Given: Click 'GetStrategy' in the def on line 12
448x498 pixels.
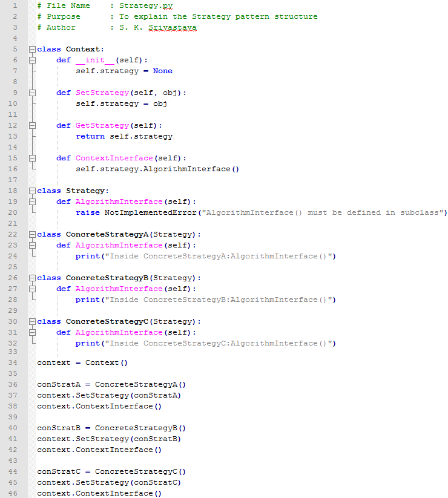Looking at the screenshot, I should tap(102, 126).
